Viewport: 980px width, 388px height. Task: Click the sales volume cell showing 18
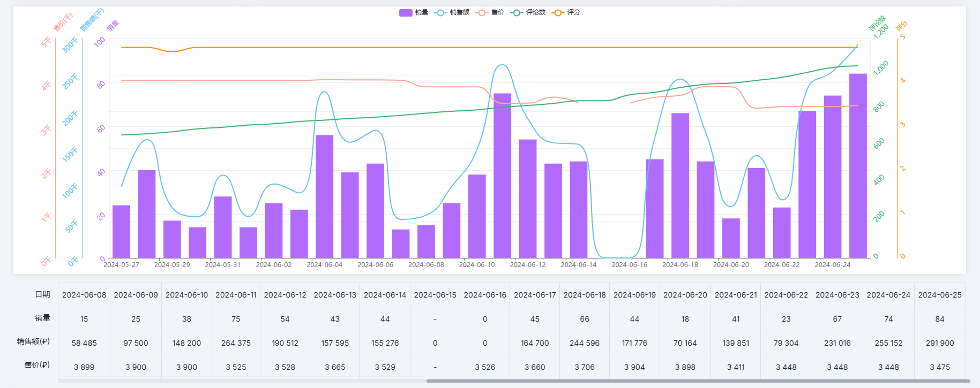pyautogui.click(x=685, y=319)
